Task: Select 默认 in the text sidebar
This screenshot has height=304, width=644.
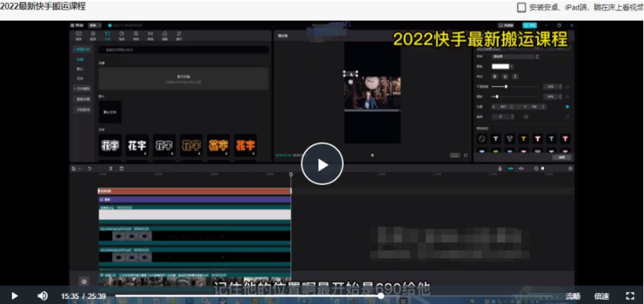Action: click(80, 69)
